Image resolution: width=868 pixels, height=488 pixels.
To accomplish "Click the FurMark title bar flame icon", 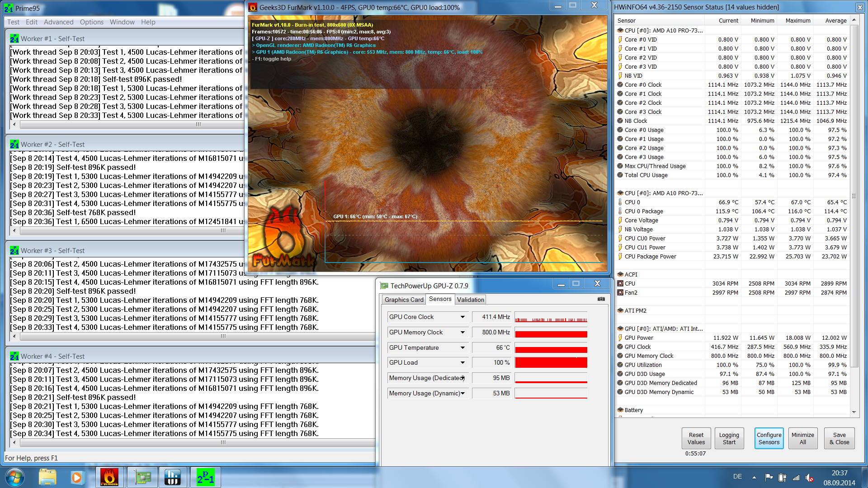I will pyautogui.click(x=253, y=7).
